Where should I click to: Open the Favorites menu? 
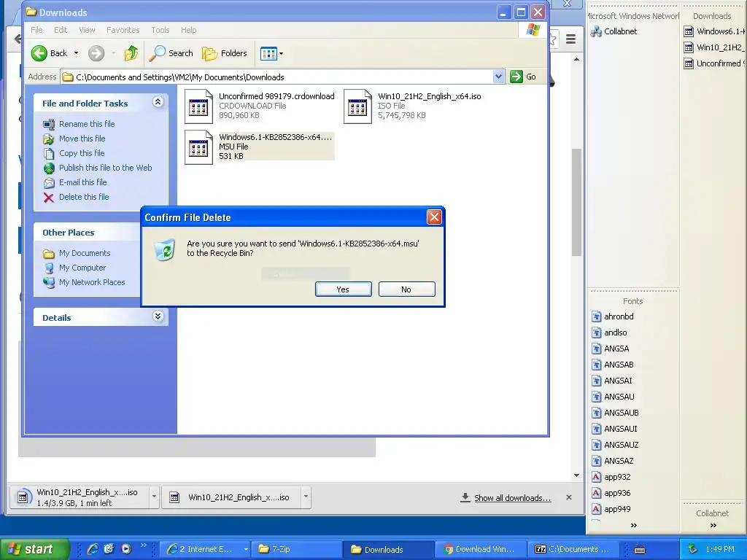pos(123,30)
